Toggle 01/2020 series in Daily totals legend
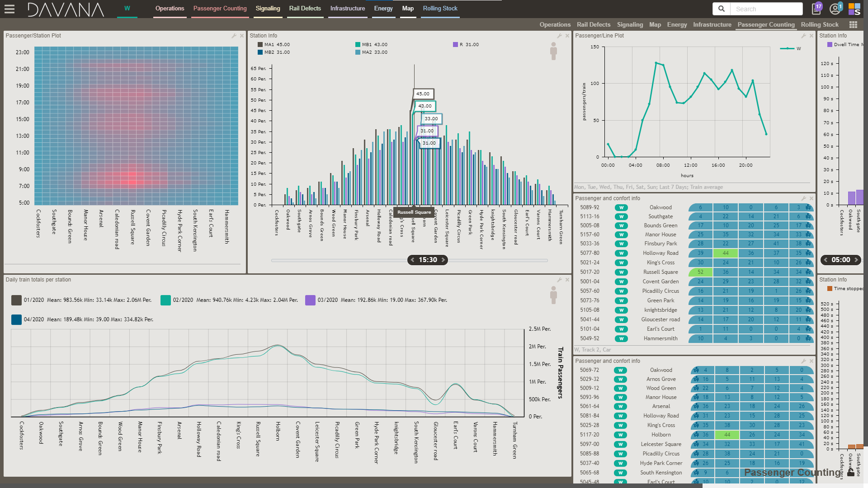Image resolution: width=868 pixels, height=488 pixels. (x=16, y=300)
